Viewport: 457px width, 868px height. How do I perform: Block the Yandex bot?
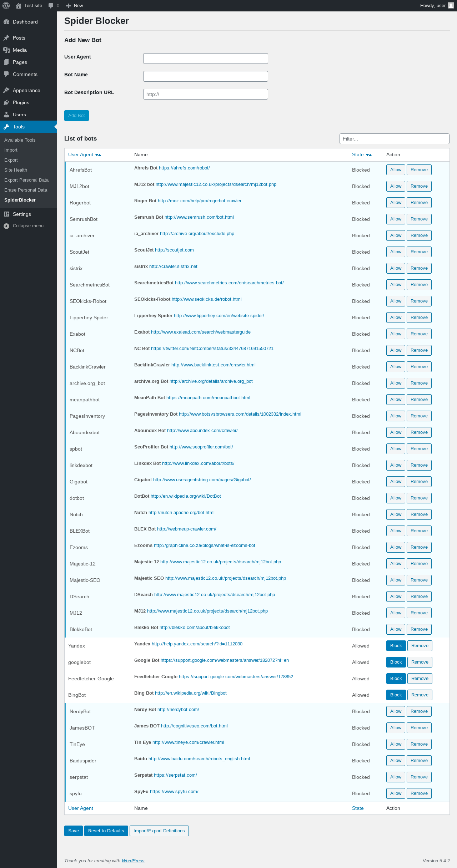coord(396,646)
